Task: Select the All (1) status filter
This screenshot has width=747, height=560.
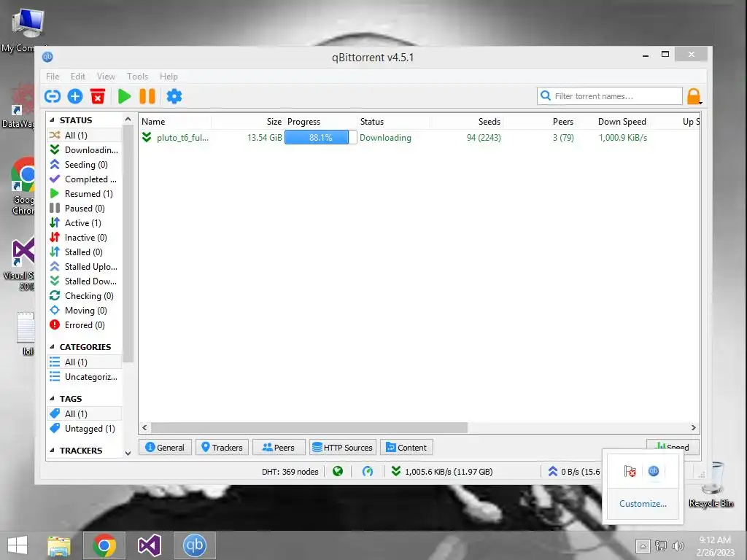Action: (x=85, y=135)
